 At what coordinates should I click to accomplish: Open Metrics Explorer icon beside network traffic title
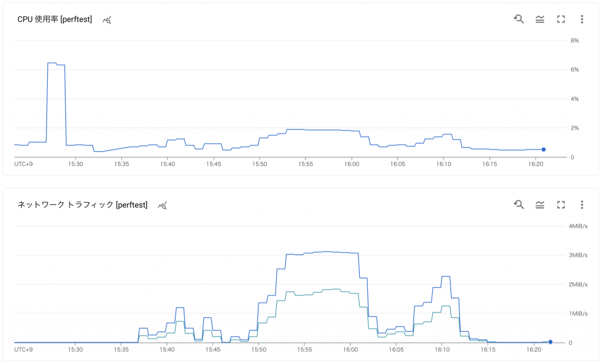[x=163, y=205]
